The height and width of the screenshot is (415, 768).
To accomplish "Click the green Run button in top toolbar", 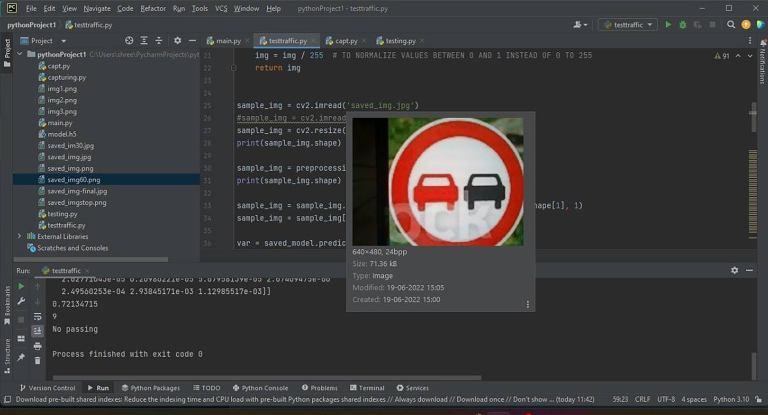I will pyautogui.click(x=669, y=24).
